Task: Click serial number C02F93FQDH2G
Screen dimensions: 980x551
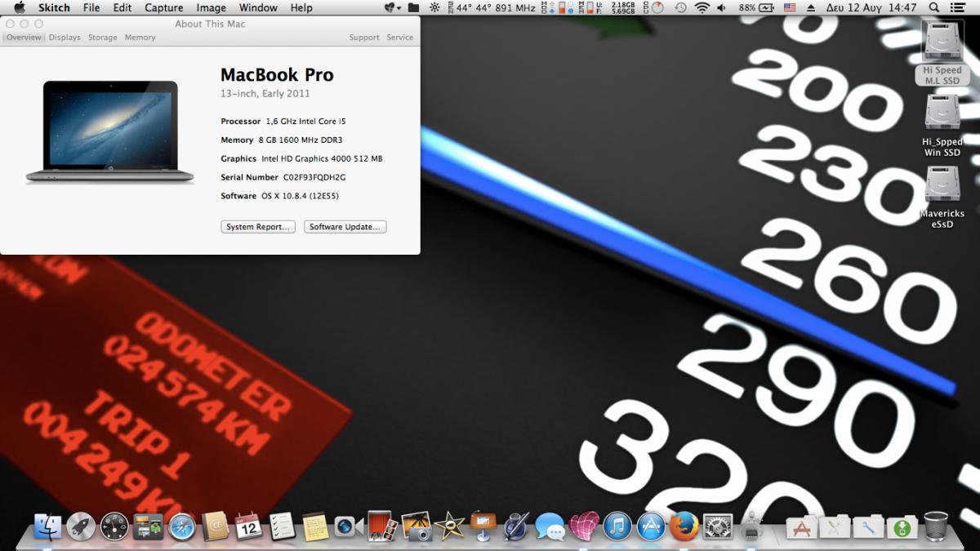Action: pos(314,177)
